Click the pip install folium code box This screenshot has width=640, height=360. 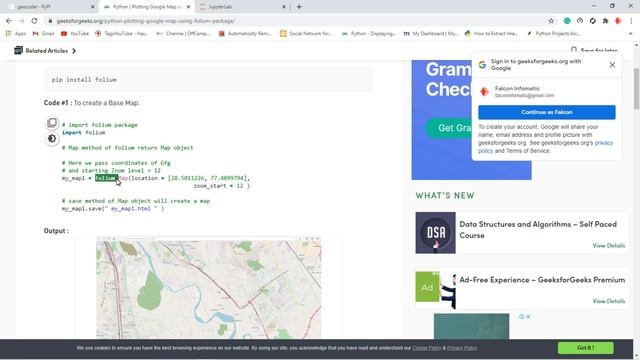coord(209,80)
